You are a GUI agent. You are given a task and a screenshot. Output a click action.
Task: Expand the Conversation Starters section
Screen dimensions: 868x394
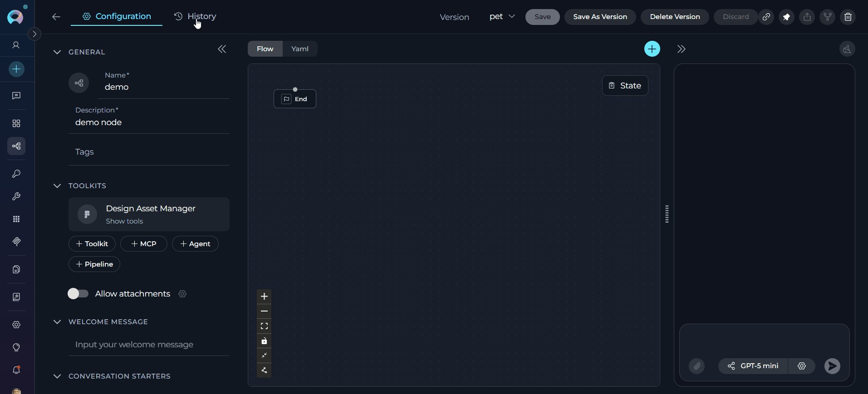click(x=57, y=376)
